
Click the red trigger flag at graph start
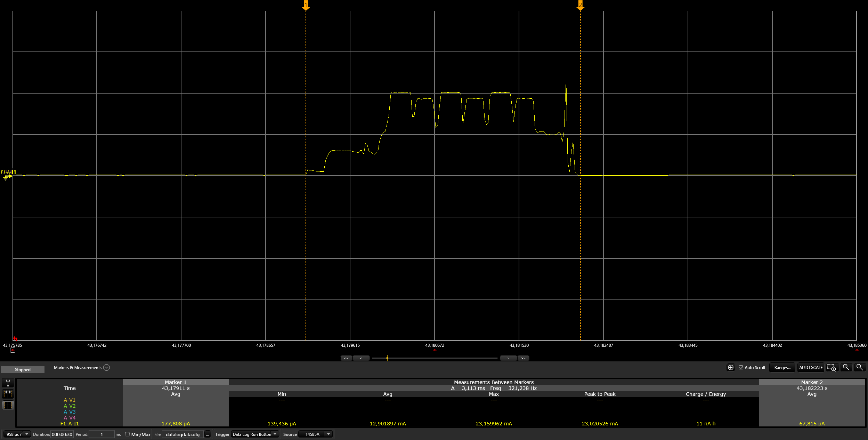pos(15,338)
